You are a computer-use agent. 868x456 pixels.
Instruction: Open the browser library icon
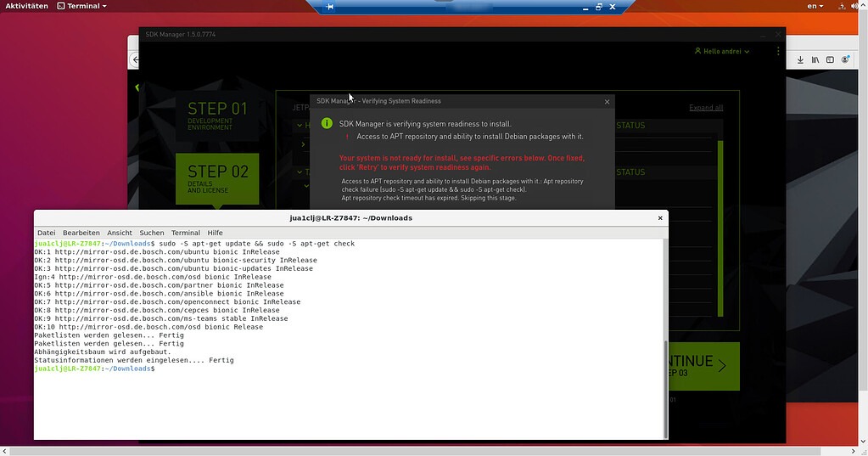[x=815, y=59]
